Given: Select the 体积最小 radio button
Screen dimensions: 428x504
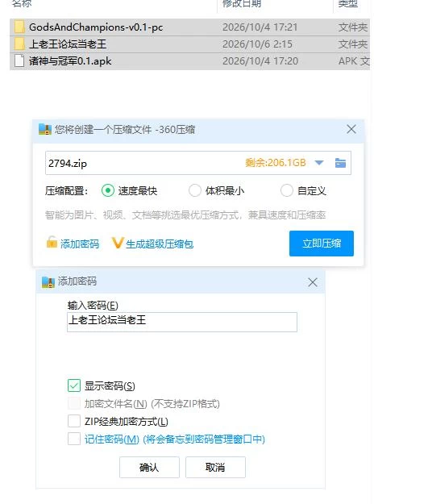Looking at the screenshot, I should pyautogui.click(x=195, y=190).
